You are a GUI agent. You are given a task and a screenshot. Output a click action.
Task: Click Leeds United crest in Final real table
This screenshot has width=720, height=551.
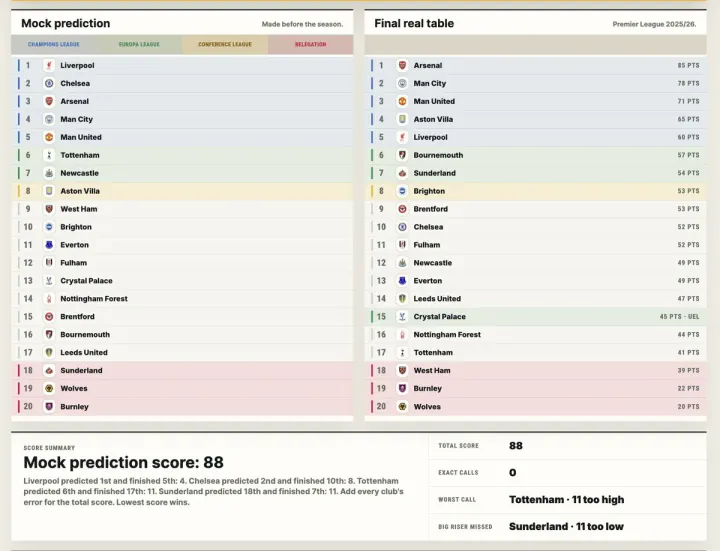pos(402,298)
